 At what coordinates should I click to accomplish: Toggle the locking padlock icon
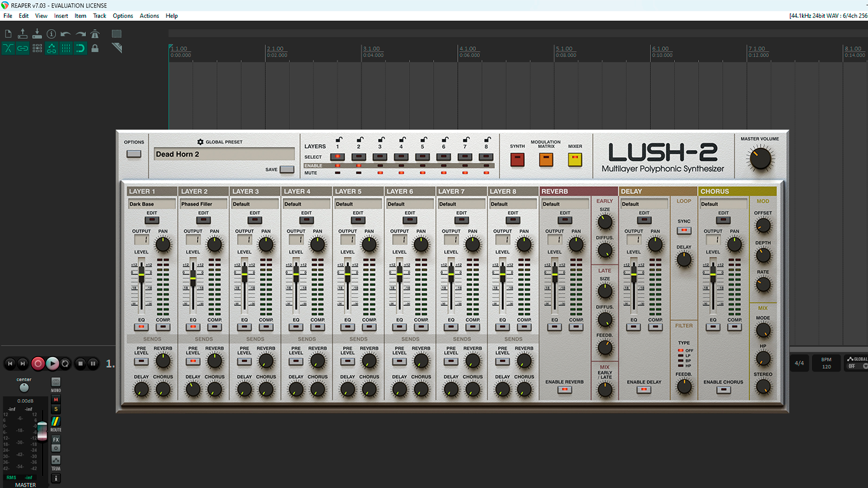95,48
